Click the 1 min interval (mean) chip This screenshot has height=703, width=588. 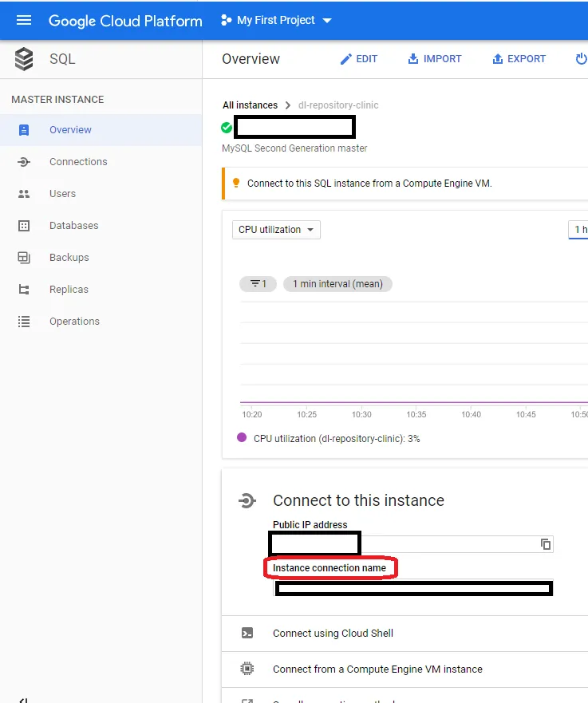pyautogui.click(x=337, y=284)
